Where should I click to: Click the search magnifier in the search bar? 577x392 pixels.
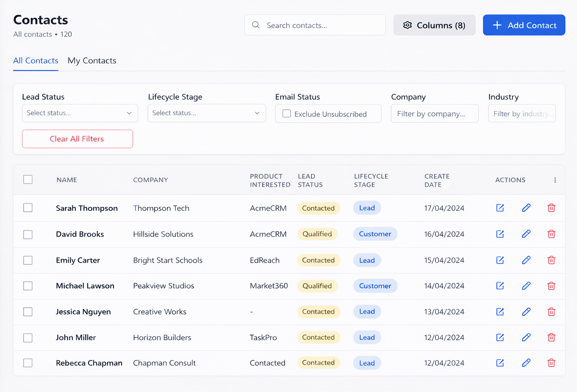pyautogui.click(x=256, y=25)
